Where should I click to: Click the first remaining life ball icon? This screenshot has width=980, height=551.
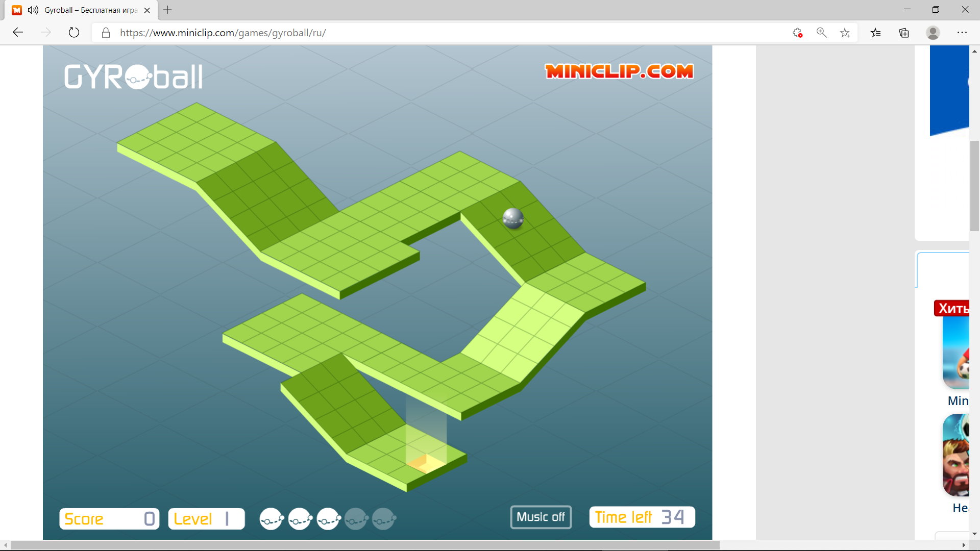coord(272,519)
